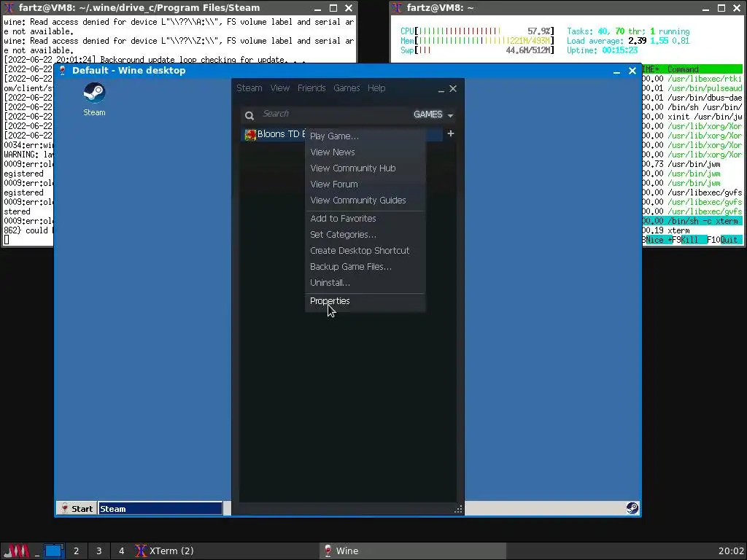Minimize the Wine desktop window
The width and height of the screenshot is (747, 560).
coord(616,71)
